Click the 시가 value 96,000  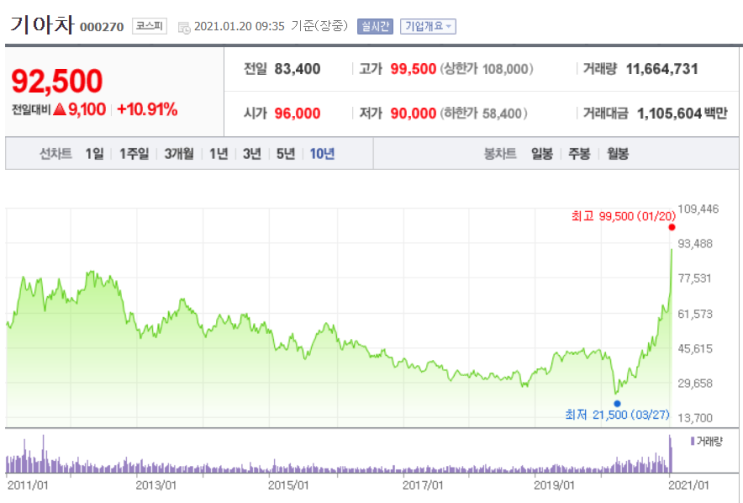tap(298, 113)
